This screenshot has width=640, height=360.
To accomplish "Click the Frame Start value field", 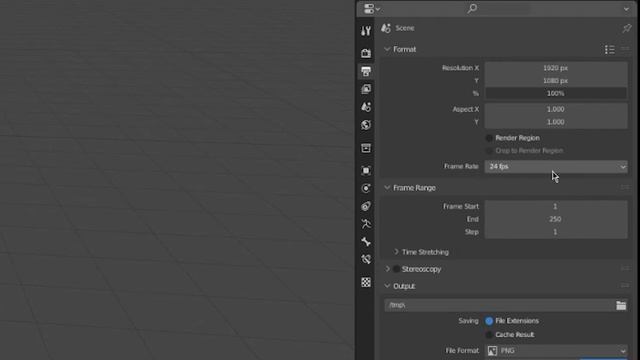I will [556, 207].
